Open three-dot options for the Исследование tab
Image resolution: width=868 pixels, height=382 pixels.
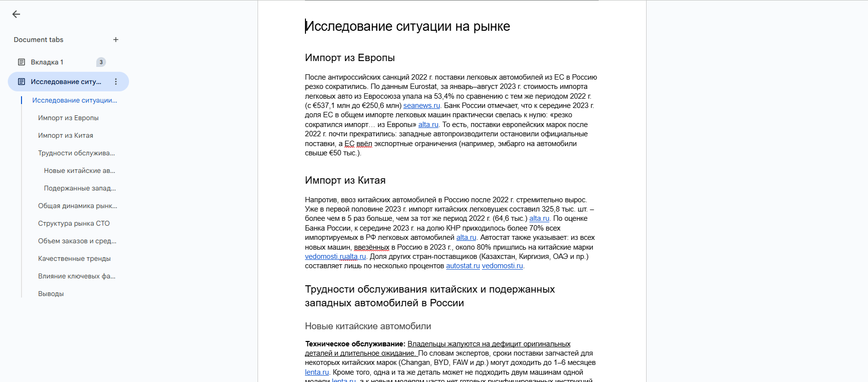click(116, 82)
